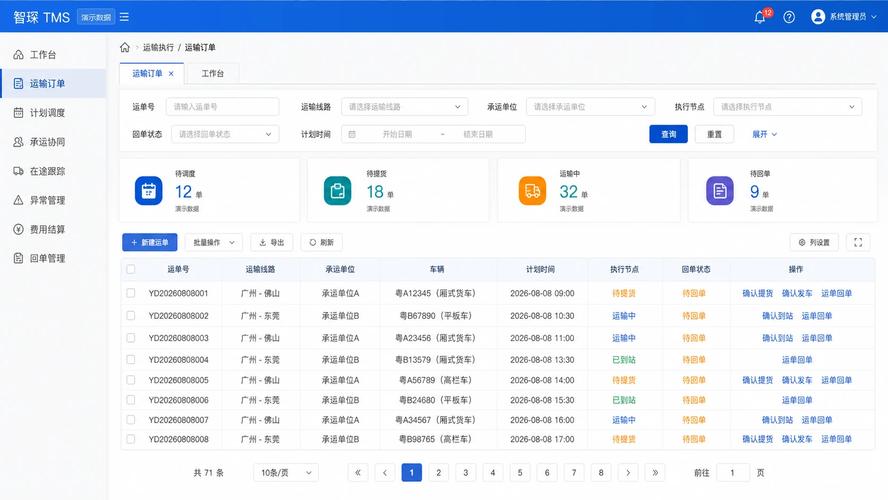Check the row YD20260808007 checkbox
The width and height of the screenshot is (888, 500).
131,419
